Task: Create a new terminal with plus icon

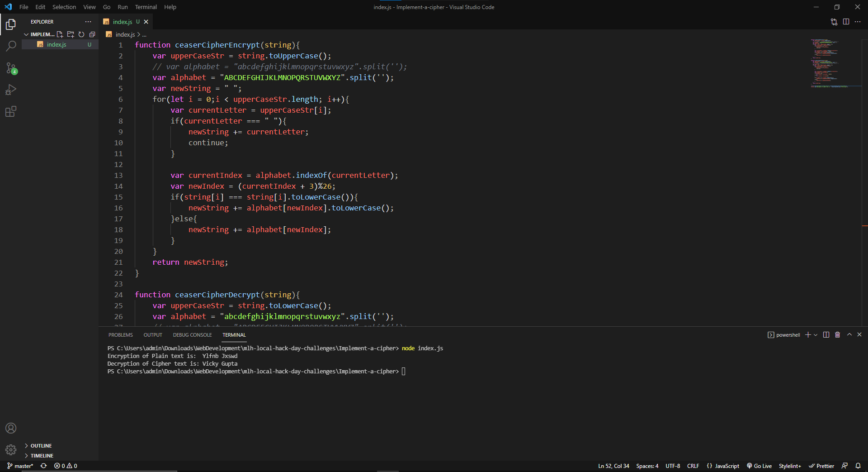Action: click(808, 335)
